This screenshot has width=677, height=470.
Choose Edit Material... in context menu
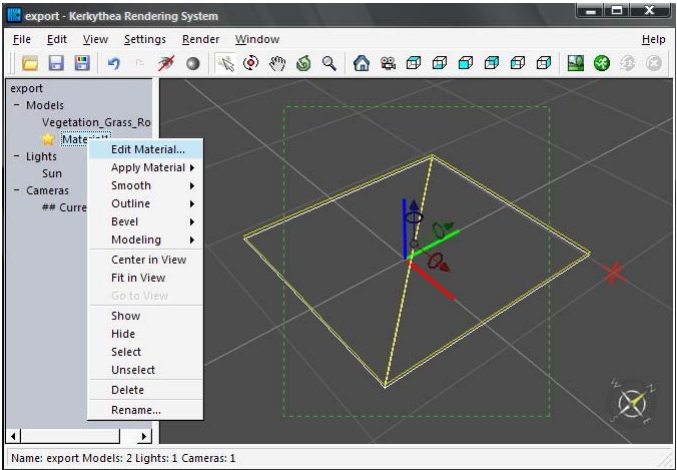[146, 149]
